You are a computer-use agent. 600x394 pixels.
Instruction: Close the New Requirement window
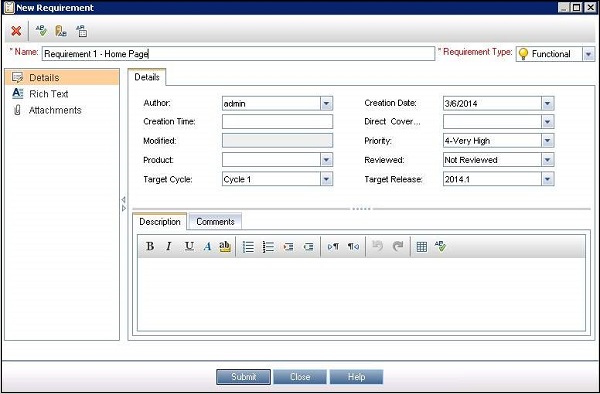590,7
